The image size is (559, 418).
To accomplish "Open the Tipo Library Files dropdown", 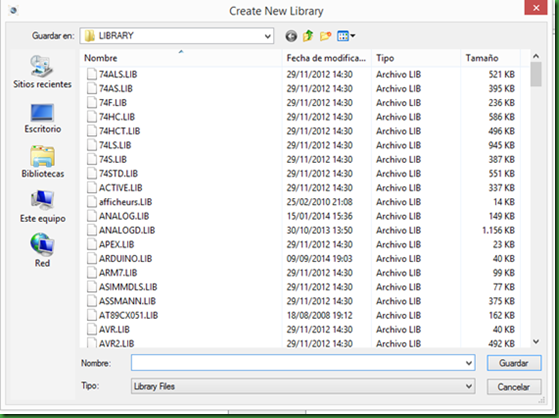I will coord(469,386).
